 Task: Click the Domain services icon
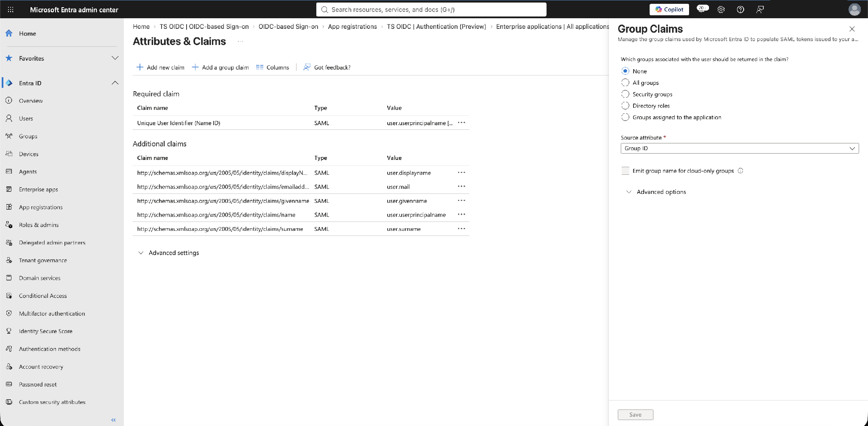(x=9, y=278)
